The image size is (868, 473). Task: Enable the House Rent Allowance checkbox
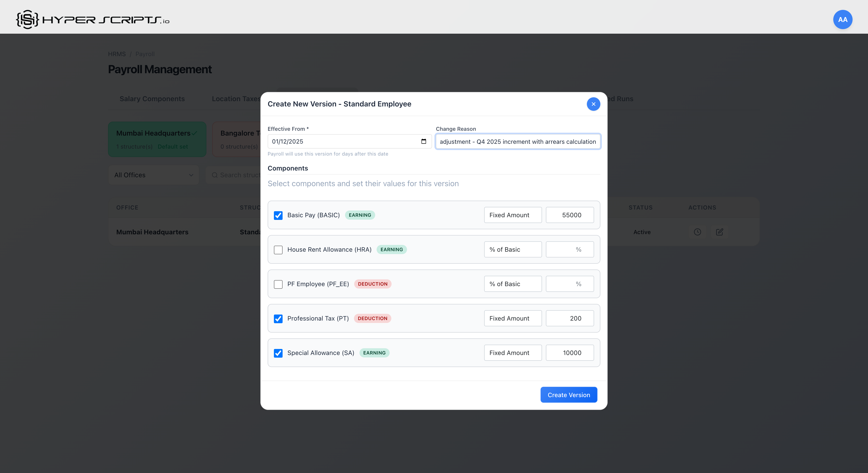click(x=278, y=250)
